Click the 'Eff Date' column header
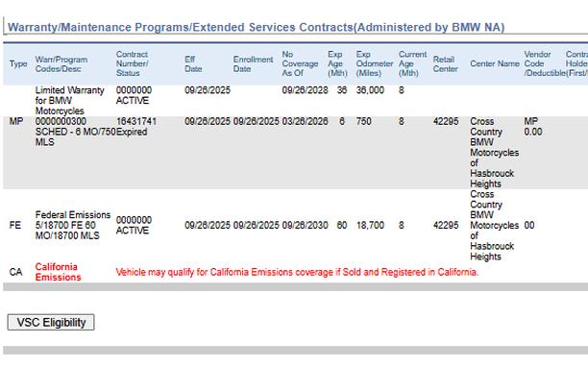 193,64
